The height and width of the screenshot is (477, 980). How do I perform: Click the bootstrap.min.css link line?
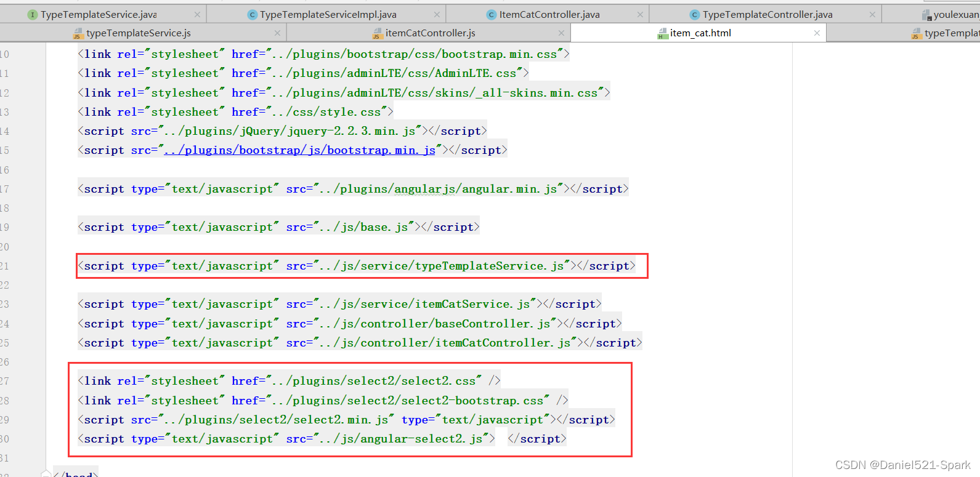coord(323,54)
